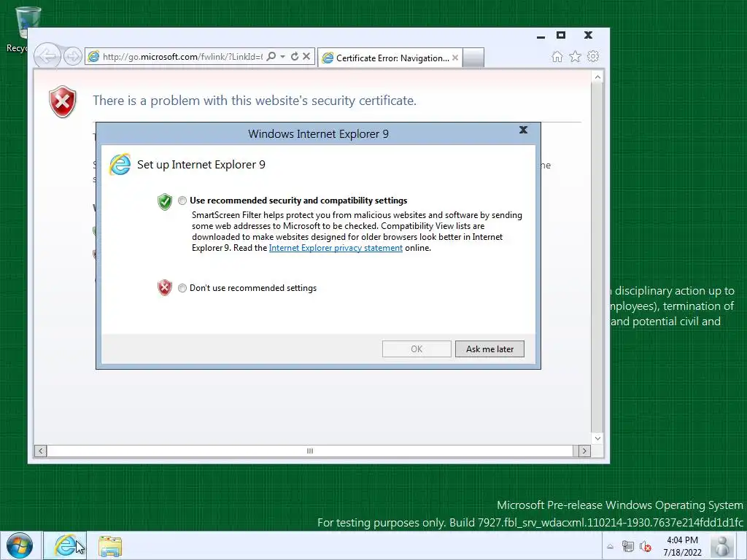This screenshot has width=747, height=560.
Task: Select Don't use recommended settings radio
Action: click(182, 288)
